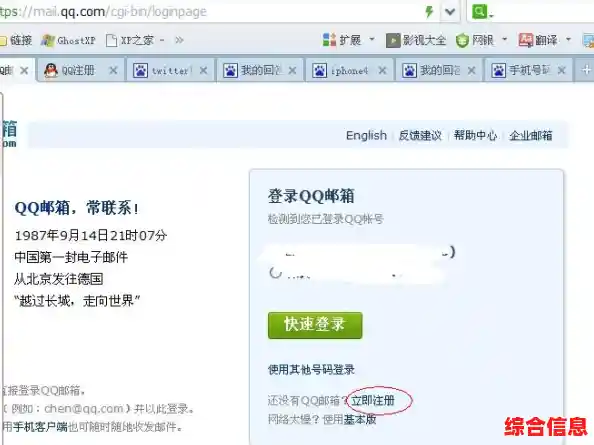Open a new tab with the plus button
This screenshot has height=445, width=594.
point(586,70)
